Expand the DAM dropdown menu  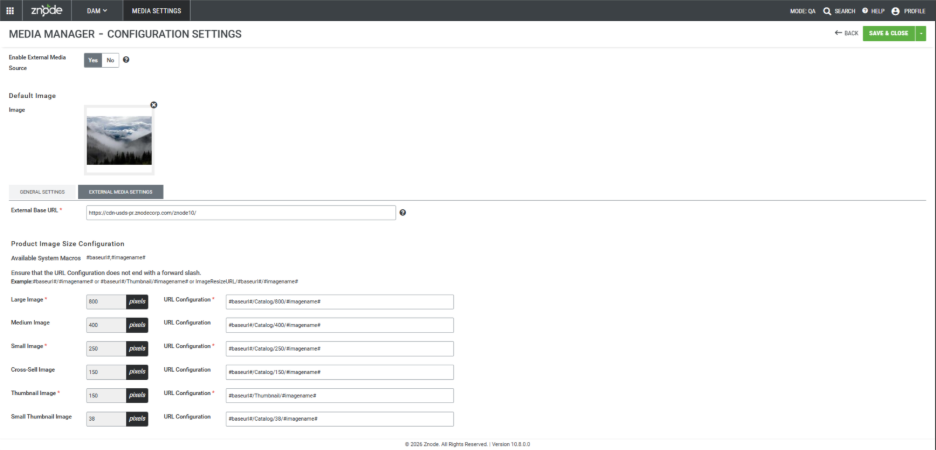97,11
